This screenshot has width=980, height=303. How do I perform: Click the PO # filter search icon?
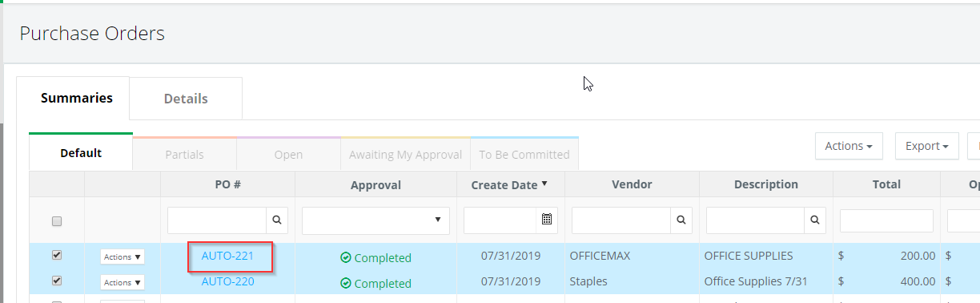click(277, 219)
